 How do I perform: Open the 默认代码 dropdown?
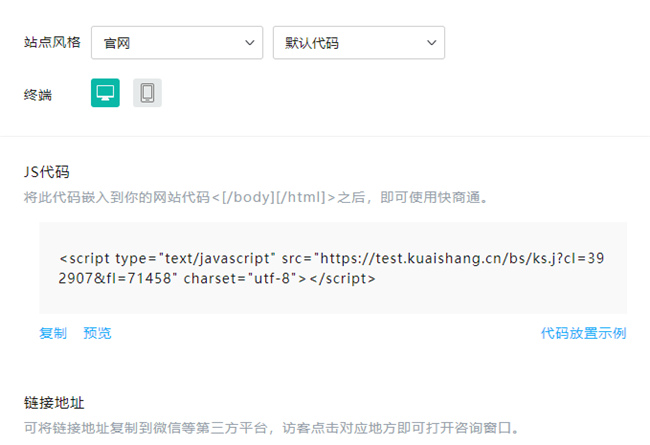[358, 43]
